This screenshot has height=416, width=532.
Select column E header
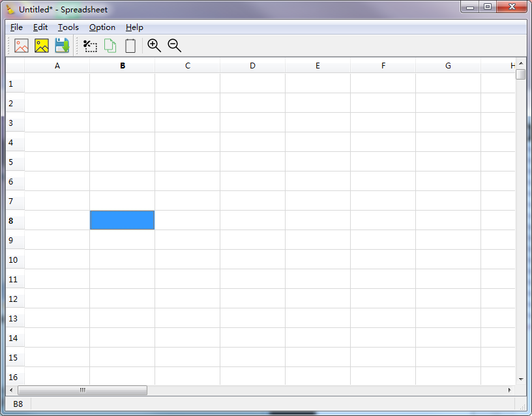tap(318, 66)
